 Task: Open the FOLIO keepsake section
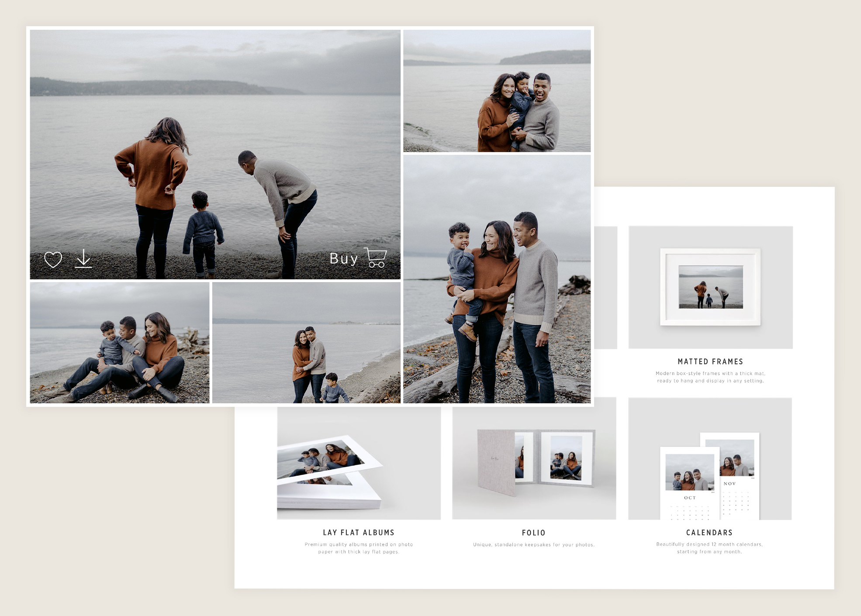click(533, 533)
